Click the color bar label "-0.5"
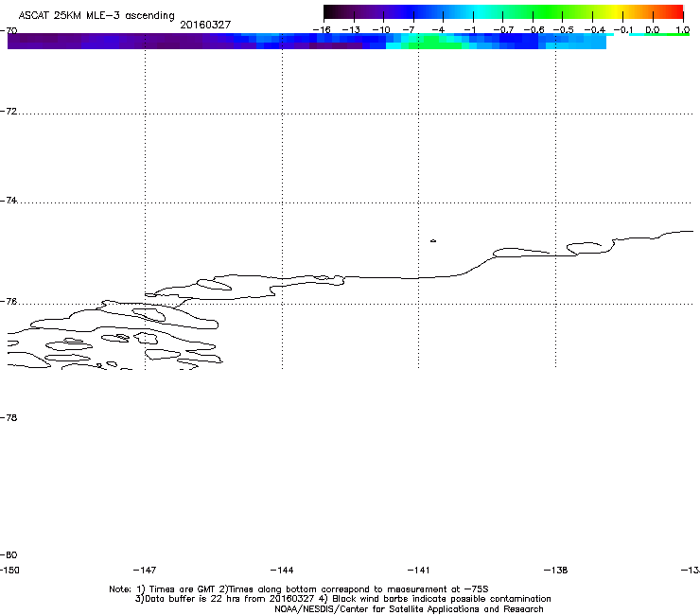This screenshot has height=615, width=700. click(564, 30)
